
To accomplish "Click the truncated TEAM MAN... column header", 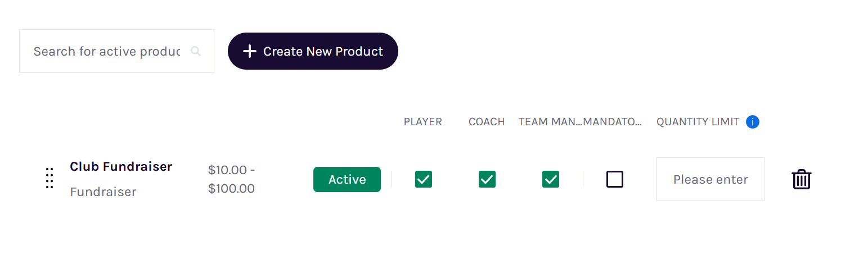I will tap(551, 122).
